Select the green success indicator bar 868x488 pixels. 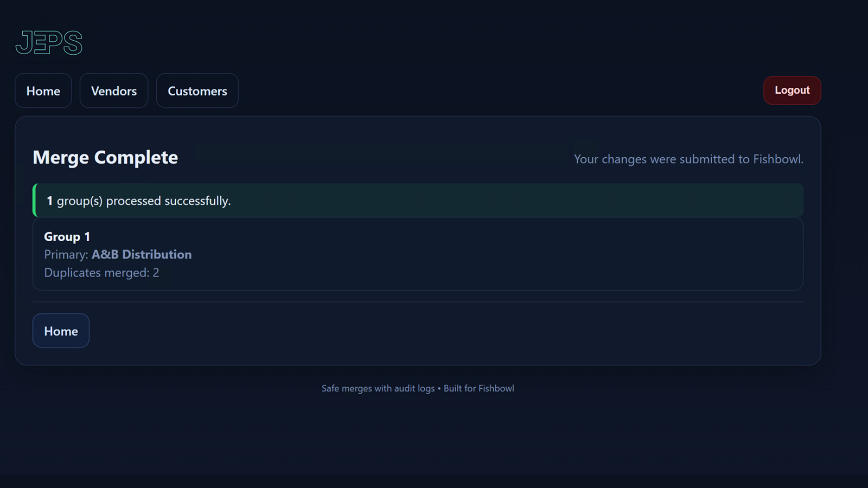pyautogui.click(x=34, y=200)
